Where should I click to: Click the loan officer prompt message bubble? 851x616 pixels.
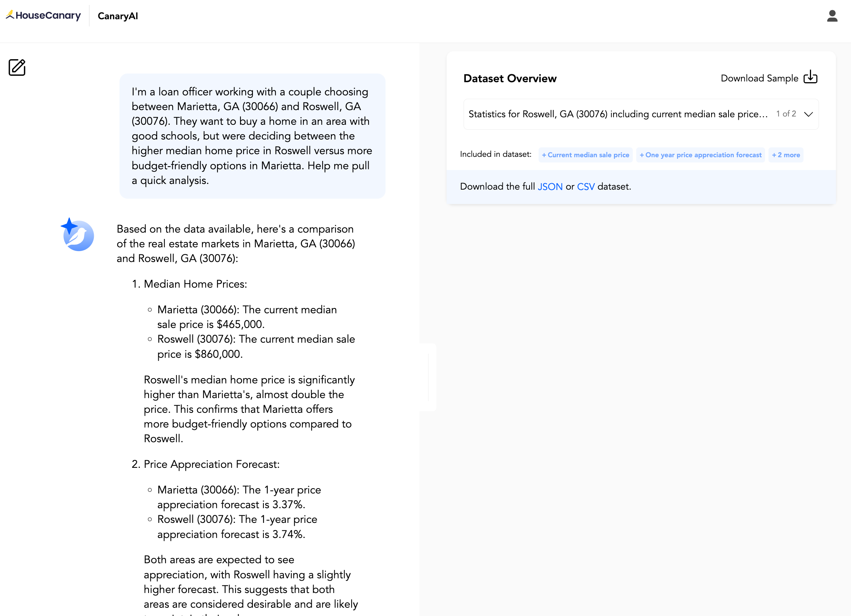[x=252, y=136]
